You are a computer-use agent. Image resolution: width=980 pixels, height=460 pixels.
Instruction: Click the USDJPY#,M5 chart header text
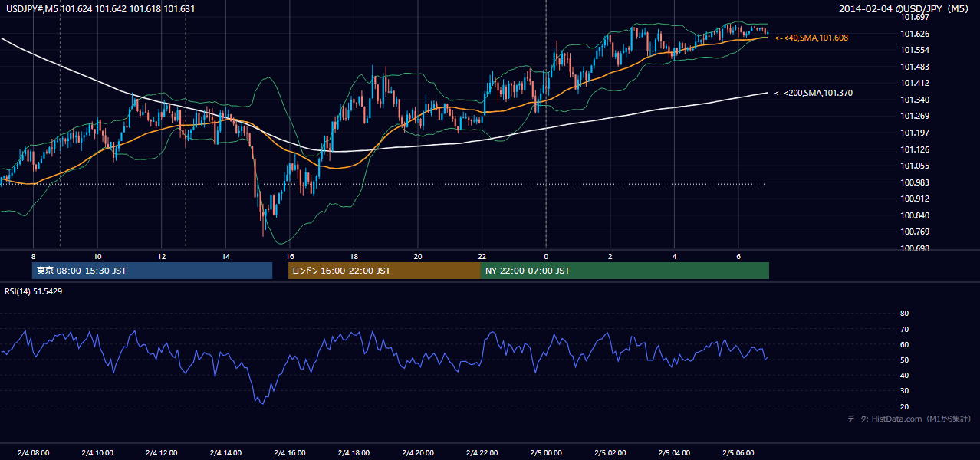coord(100,8)
